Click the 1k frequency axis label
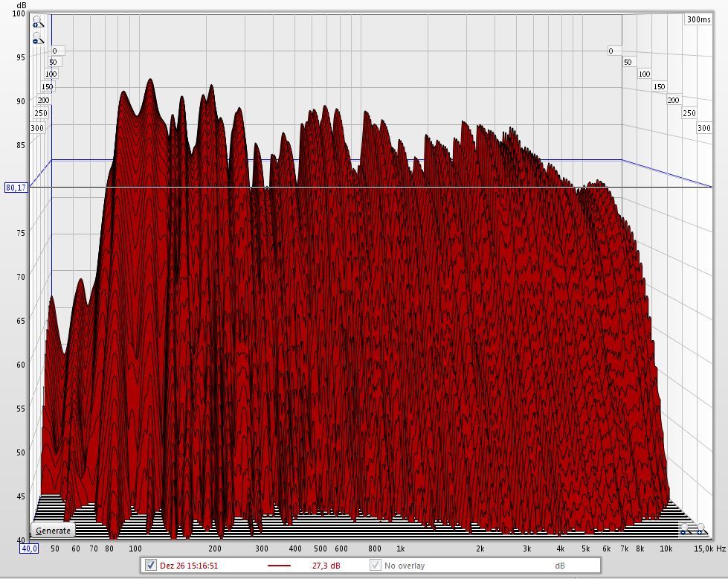Viewport: 728px width, 579px height. [x=400, y=548]
